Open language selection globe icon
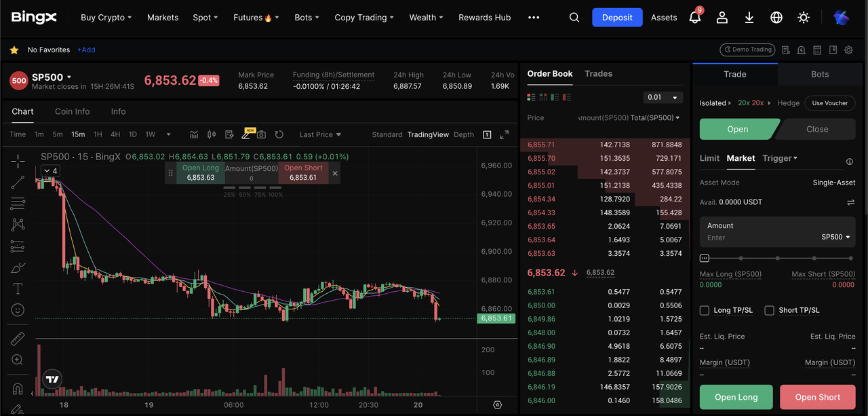This screenshot has width=868, height=416. coord(776,18)
